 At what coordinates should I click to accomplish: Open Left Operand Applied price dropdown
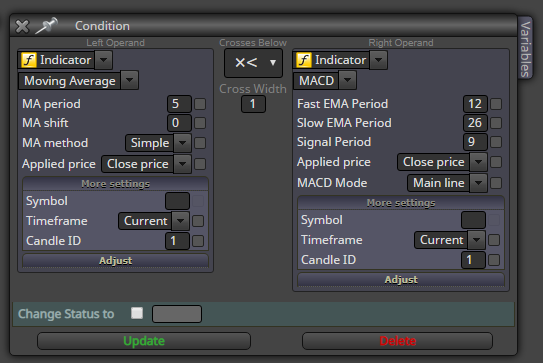coord(183,164)
